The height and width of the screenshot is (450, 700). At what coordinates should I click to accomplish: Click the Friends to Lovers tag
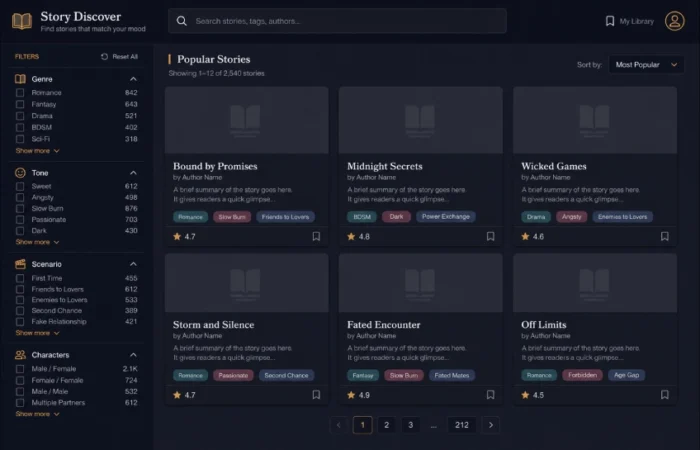tap(285, 217)
